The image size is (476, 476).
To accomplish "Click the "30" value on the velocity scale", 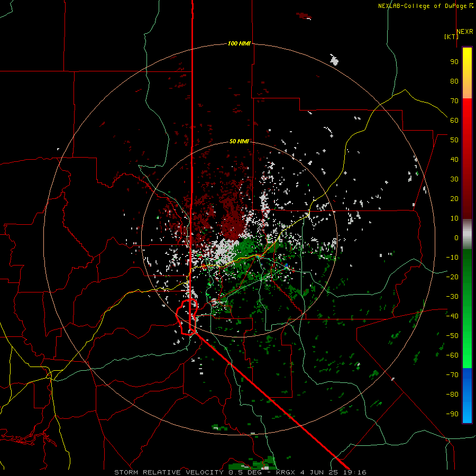I will coord(454,179).
